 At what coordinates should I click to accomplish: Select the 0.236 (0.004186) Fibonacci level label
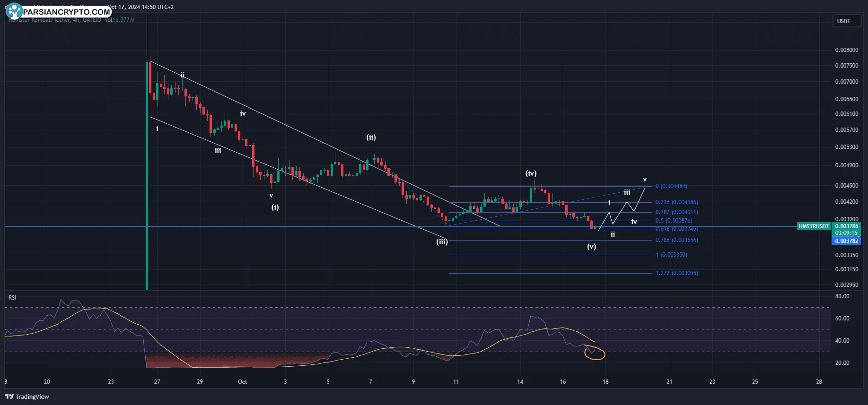676,202
